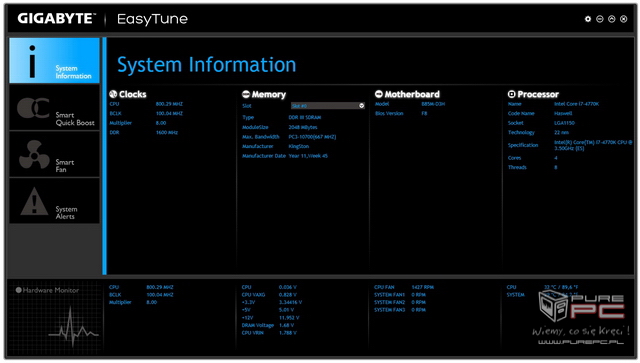Click Hardware Monitor BCLK 100.04 MHZ reading
The width and height of the screenshot is (640, 363).
[x=160, y=295]
